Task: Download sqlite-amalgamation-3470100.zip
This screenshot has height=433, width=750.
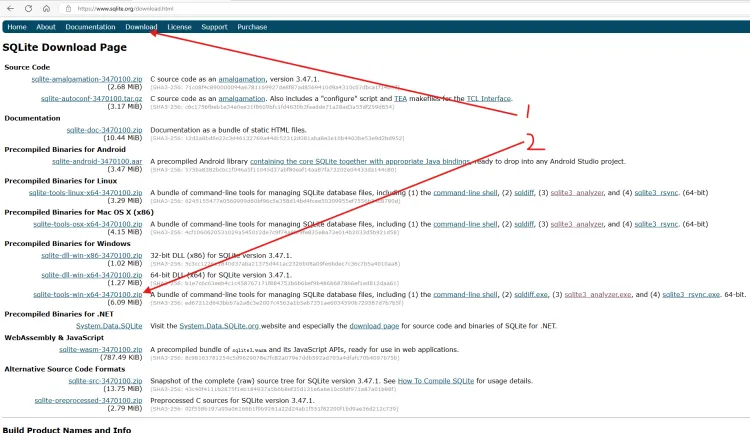Action: [87, 79]
